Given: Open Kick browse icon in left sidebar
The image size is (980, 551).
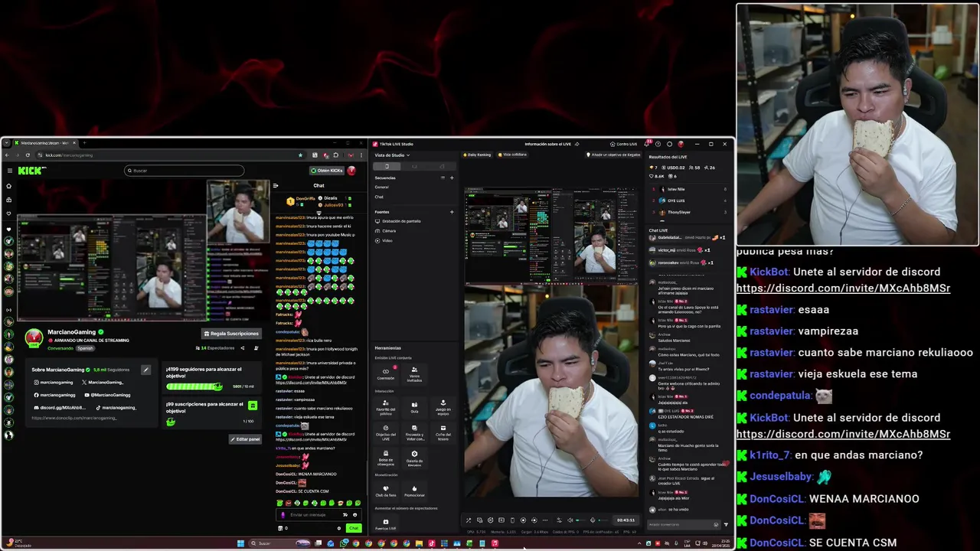Looking at the screenshot, I should [9, 200].
